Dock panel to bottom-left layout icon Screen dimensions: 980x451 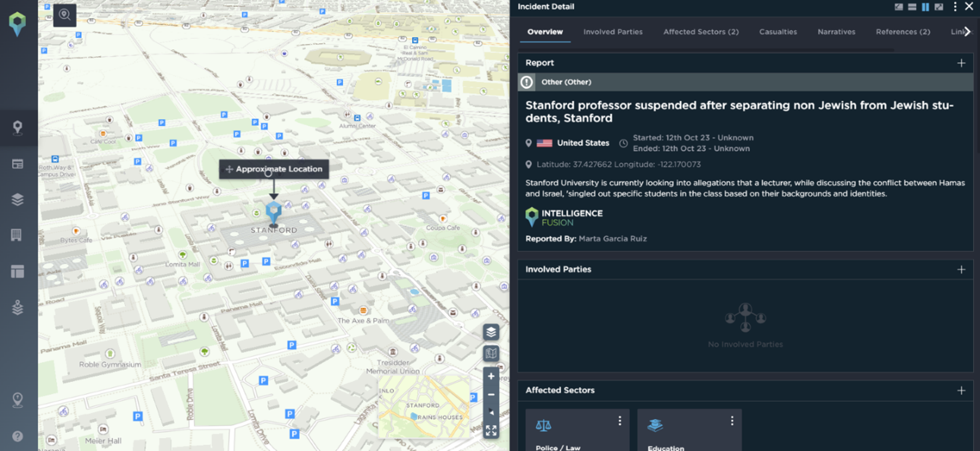[899, 7]
